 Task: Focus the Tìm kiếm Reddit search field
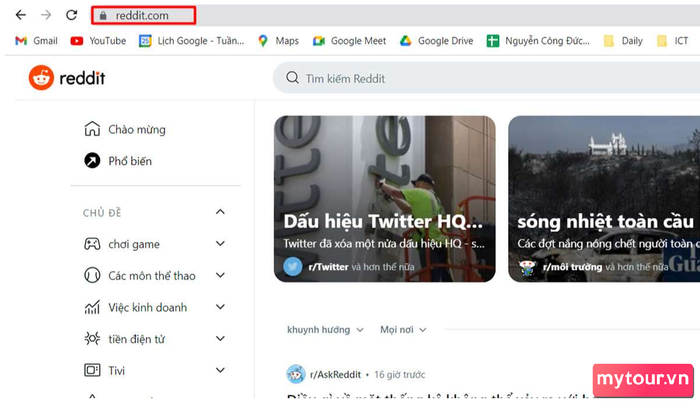(x=487, y=78)
